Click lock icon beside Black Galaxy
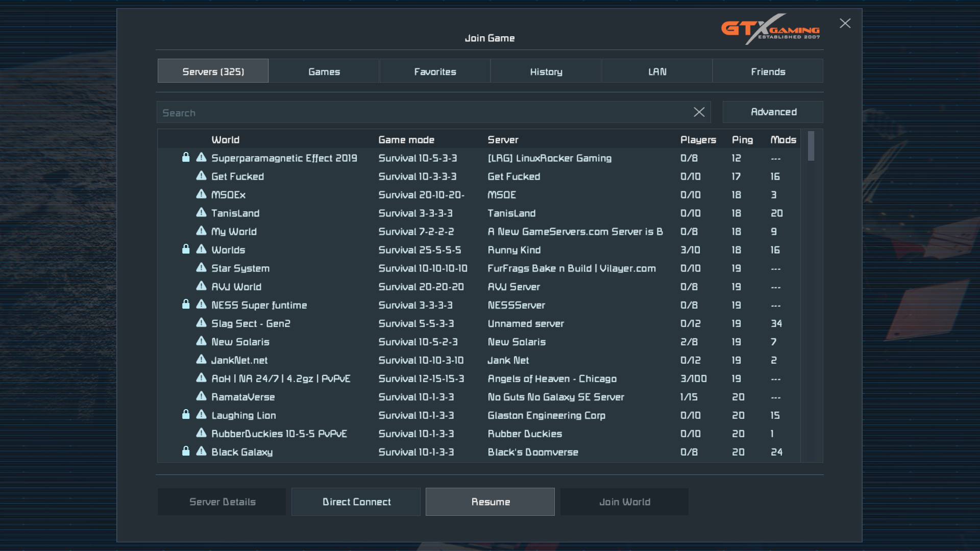The image size is (980, 551). click(186, 451)
